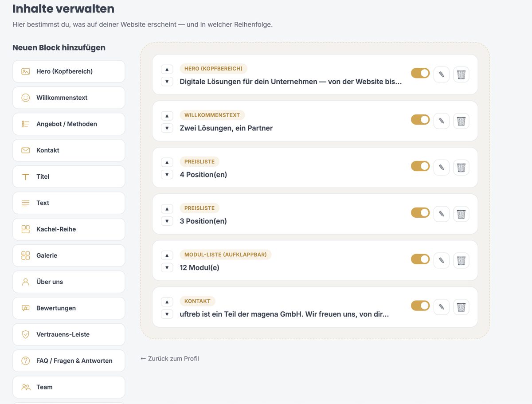Edit the Preisliste block with 4 Position(en)

(441, 168)
